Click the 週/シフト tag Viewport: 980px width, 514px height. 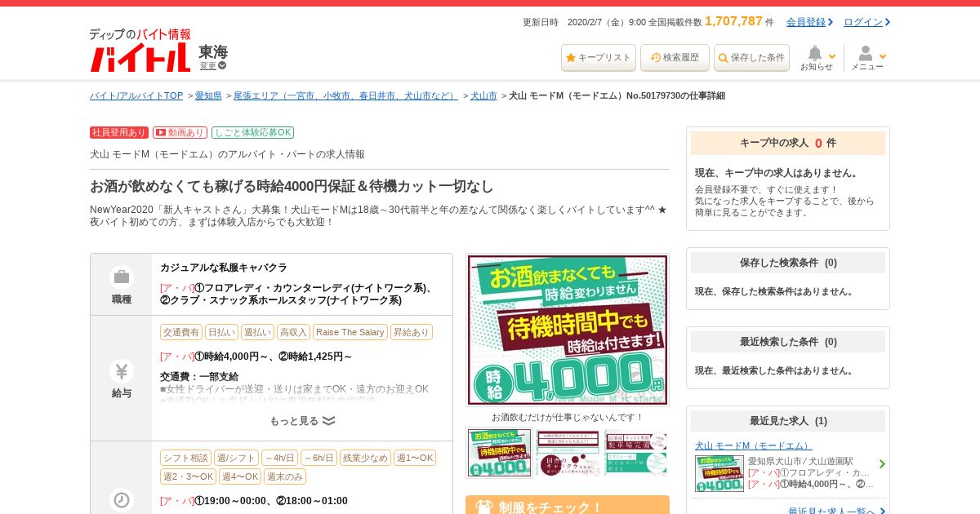point(236,458)
